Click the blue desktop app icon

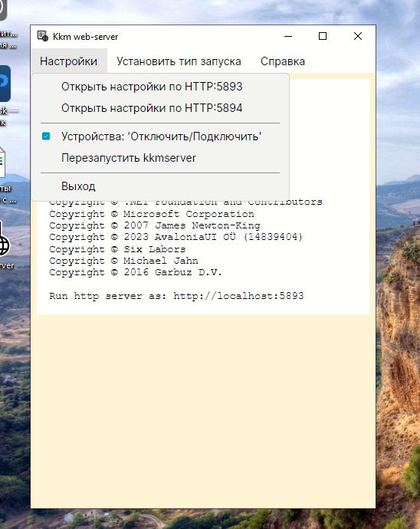pos(5,84)
